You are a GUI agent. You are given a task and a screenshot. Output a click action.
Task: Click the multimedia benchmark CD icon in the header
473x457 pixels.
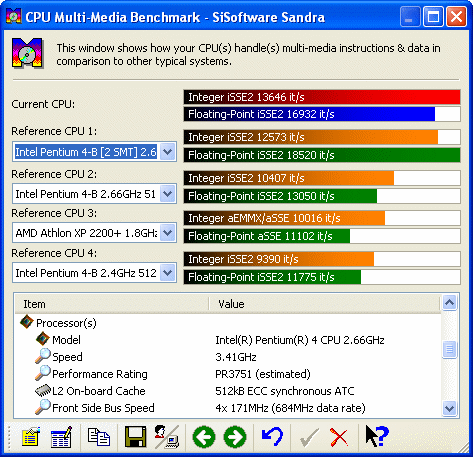coord(27,53)
